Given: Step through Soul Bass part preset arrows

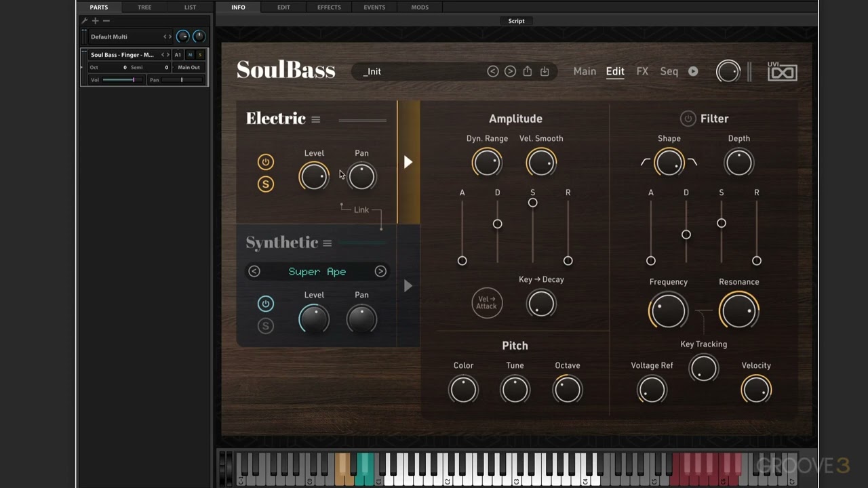Looking at the screenshot, I should pos(164,55).
